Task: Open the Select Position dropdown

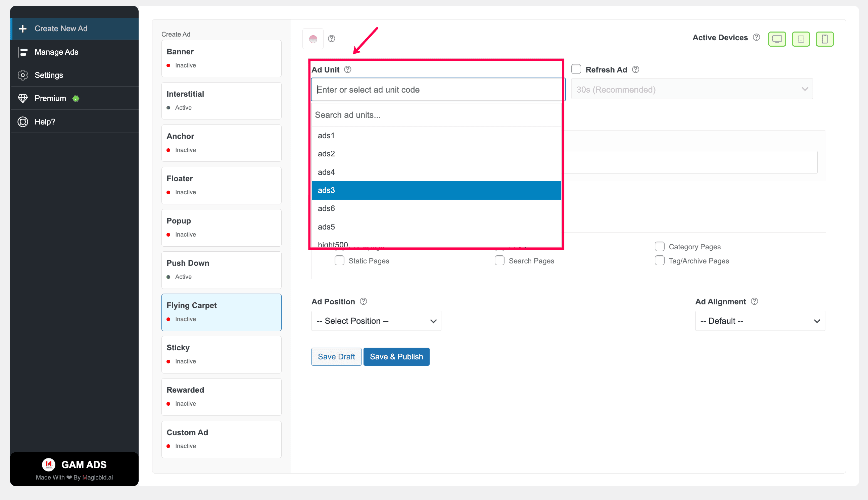Action: click(376, 321)
